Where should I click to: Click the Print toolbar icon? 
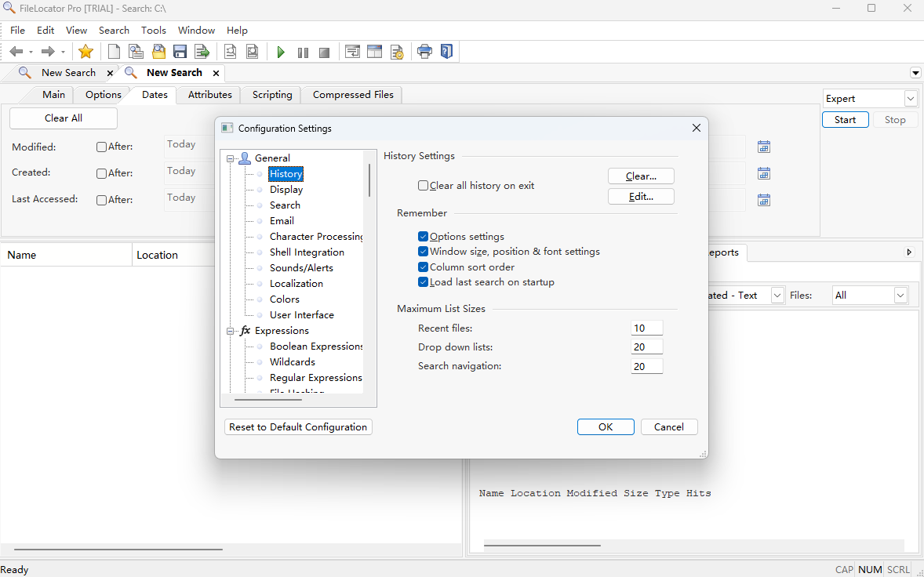coord(424,52)
